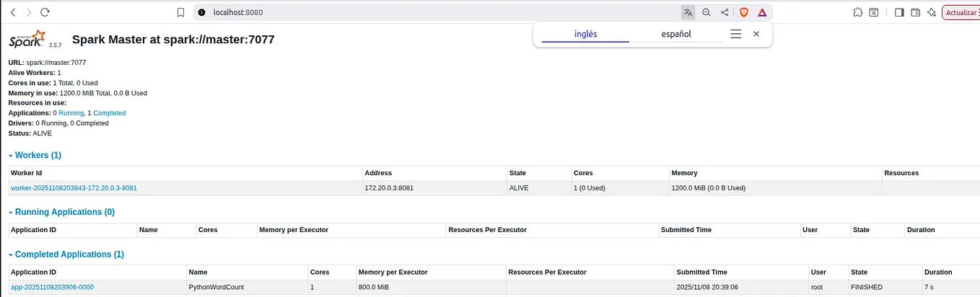Image resolution: width=980 pixels, height=297 pixels.
Task: Click the Spark version 3.5.7 label
Action: coord(56,45)
